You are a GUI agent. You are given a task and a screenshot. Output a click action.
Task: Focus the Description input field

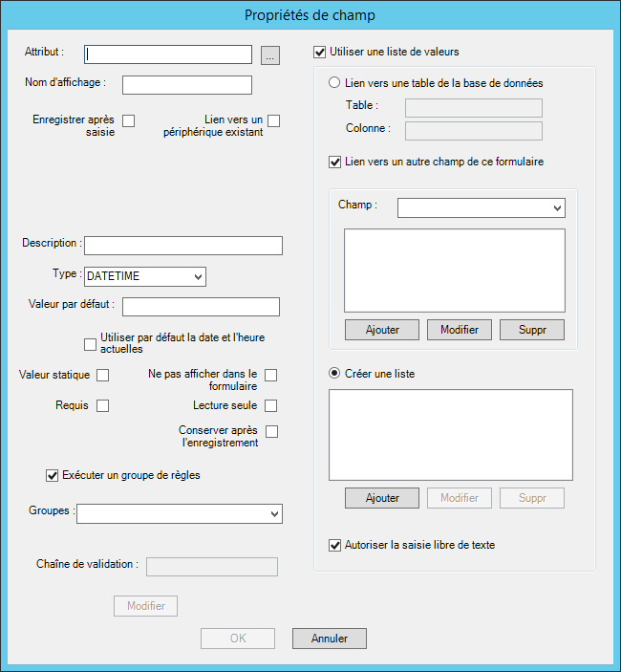tap(183, 246)
